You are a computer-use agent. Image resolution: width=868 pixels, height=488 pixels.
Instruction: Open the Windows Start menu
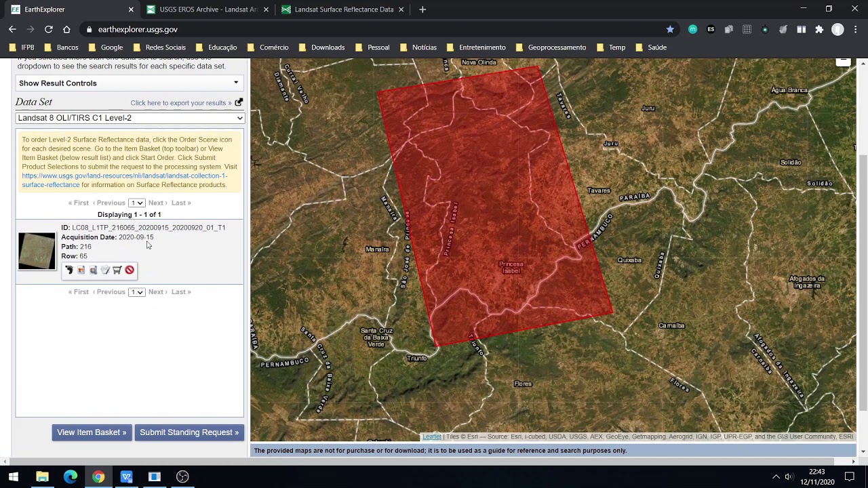tap(14, 476)
